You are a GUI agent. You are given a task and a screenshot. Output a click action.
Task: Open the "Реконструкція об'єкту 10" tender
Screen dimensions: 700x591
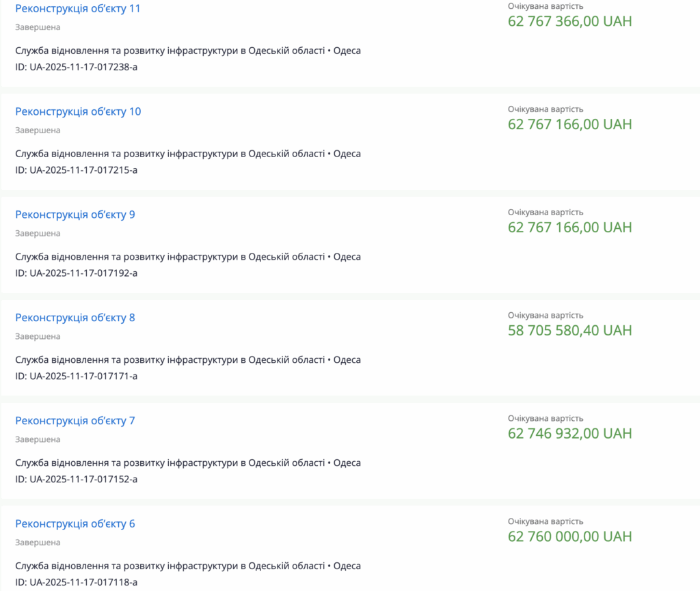click(x=78, y=111)
